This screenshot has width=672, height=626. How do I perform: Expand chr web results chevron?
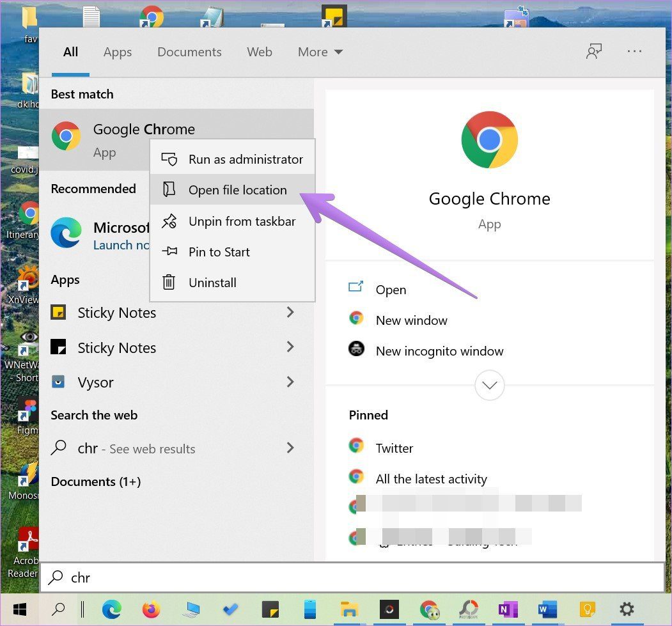click(290, 448)
